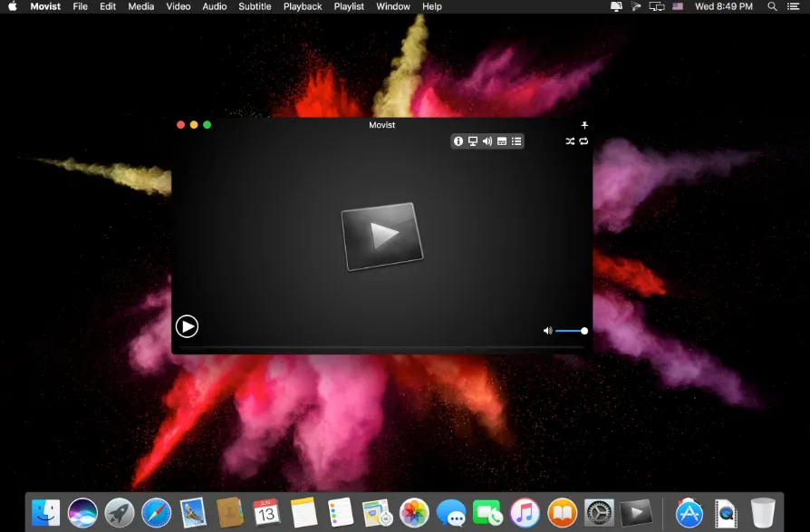Open Calendar showing 13 in Dock

[266, 512]
